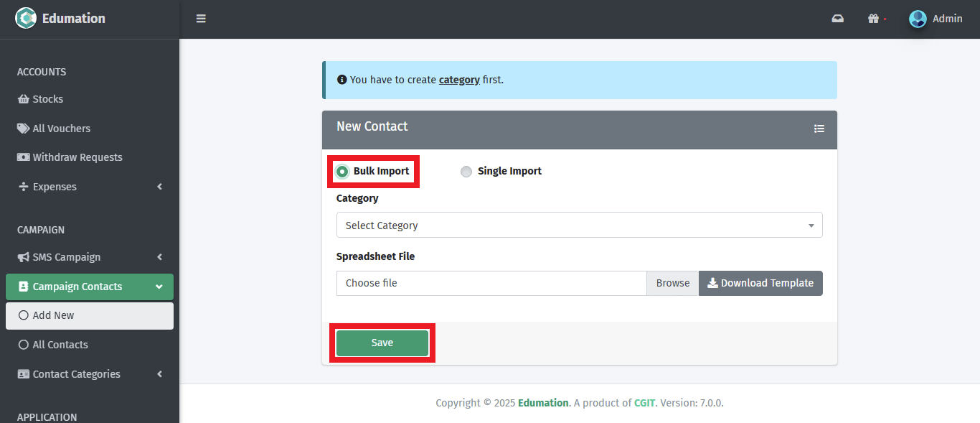Open the Select Category dropdown
Screen dimensions: 980x423
579,225
